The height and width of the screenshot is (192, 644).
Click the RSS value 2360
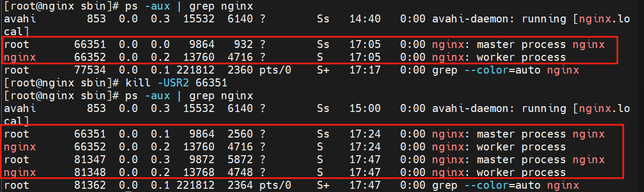(x=240, y=70)
